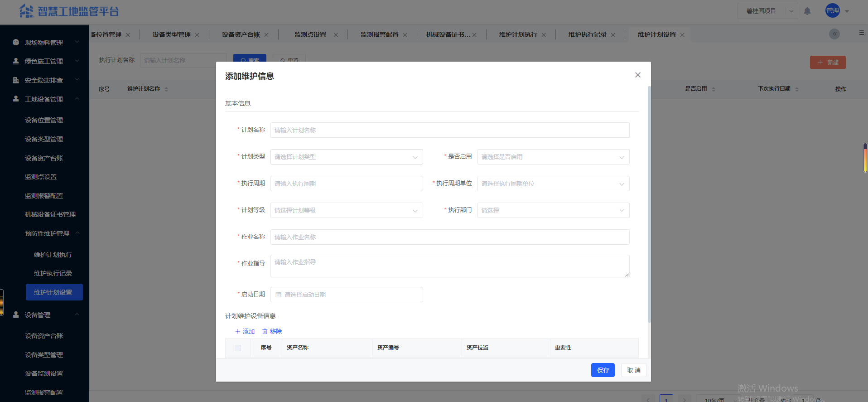Close the 添加维护信息 dialog with X icon
868x402 pixels.
tap(637, 75)
